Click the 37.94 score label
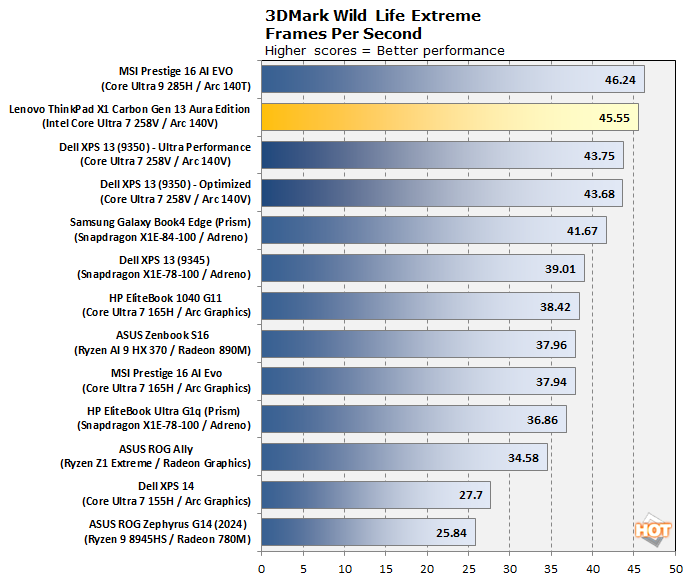 pos(551,382)
